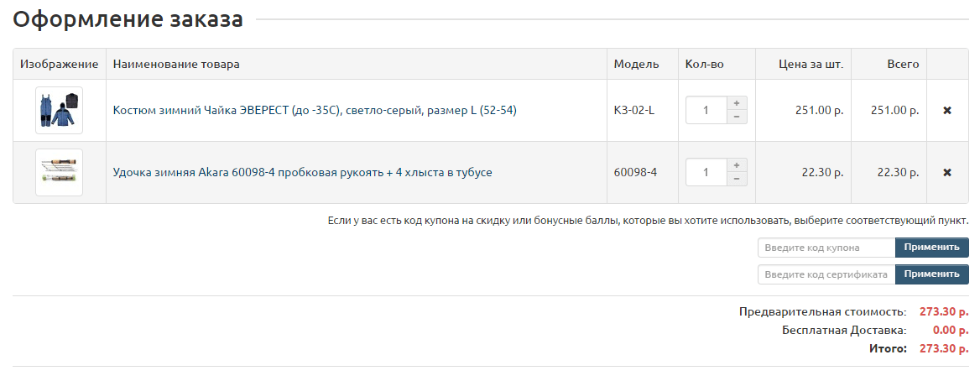Screen dimensions: 980x381
Task: Increase quantity of the winter suit
Action: coord(736,103)
